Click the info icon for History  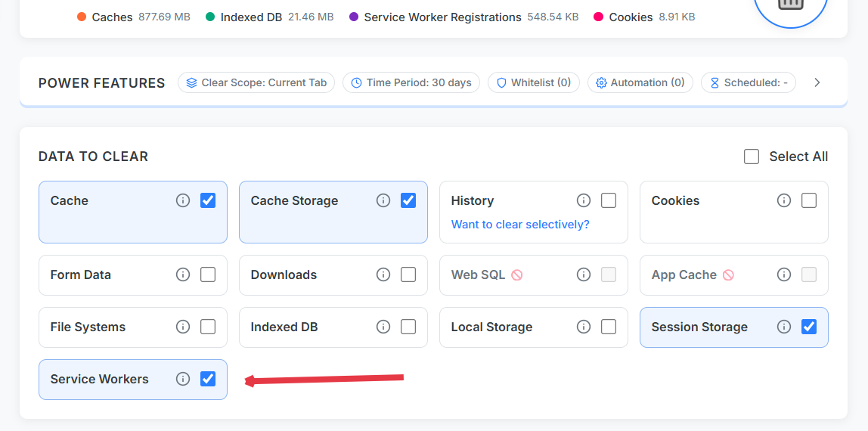pos(584,200)
